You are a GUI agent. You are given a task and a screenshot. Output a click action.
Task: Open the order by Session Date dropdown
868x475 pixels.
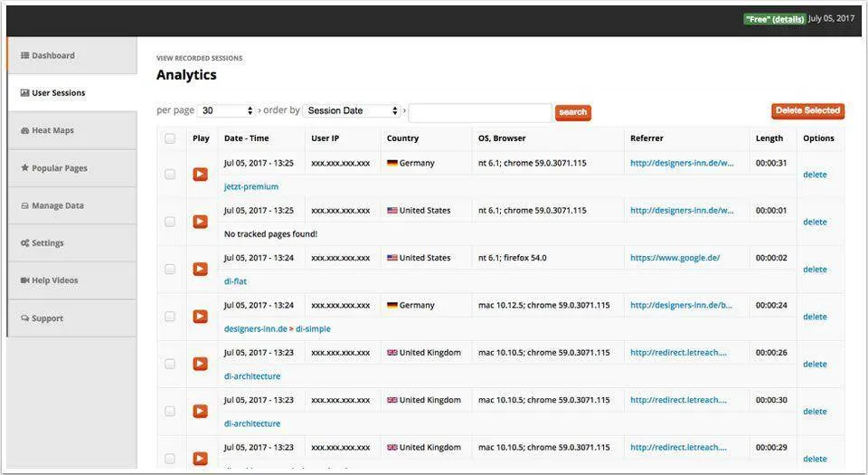click(x=352, y=110)
